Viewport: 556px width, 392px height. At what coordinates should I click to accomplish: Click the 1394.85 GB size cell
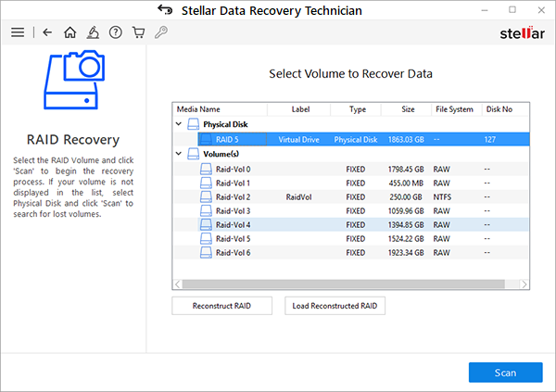coord(406,225)
